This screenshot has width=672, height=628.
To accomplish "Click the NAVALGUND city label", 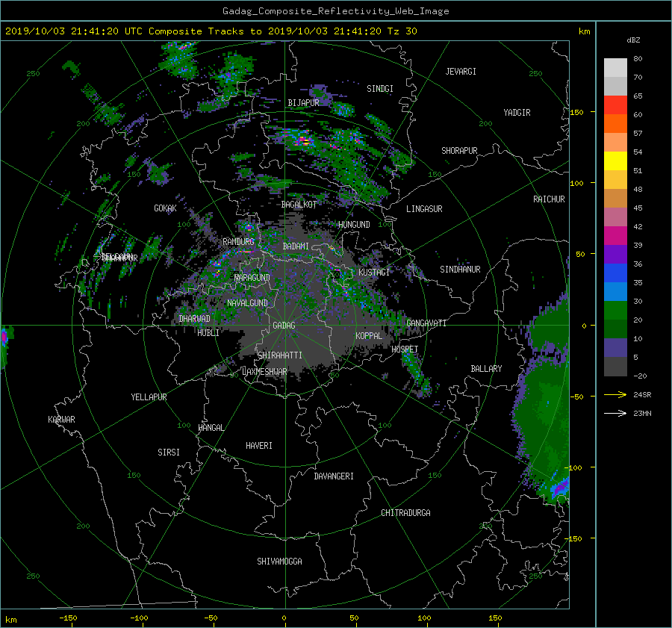I will pos(247,302).
